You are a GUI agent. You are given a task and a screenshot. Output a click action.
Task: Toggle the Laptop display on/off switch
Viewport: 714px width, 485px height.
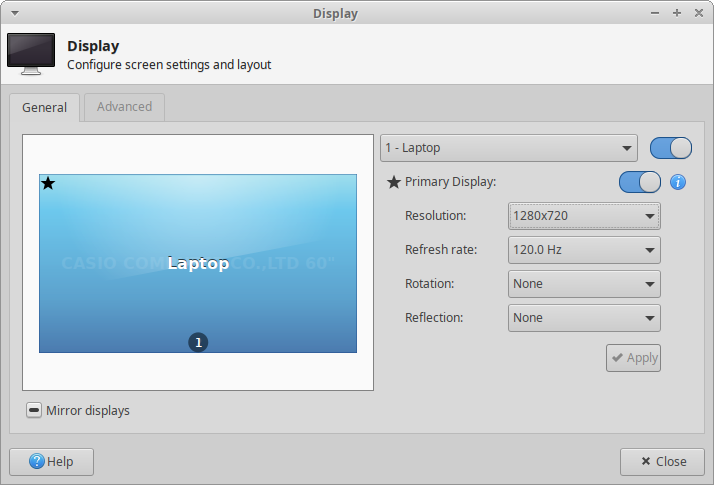tap(670, 148)
